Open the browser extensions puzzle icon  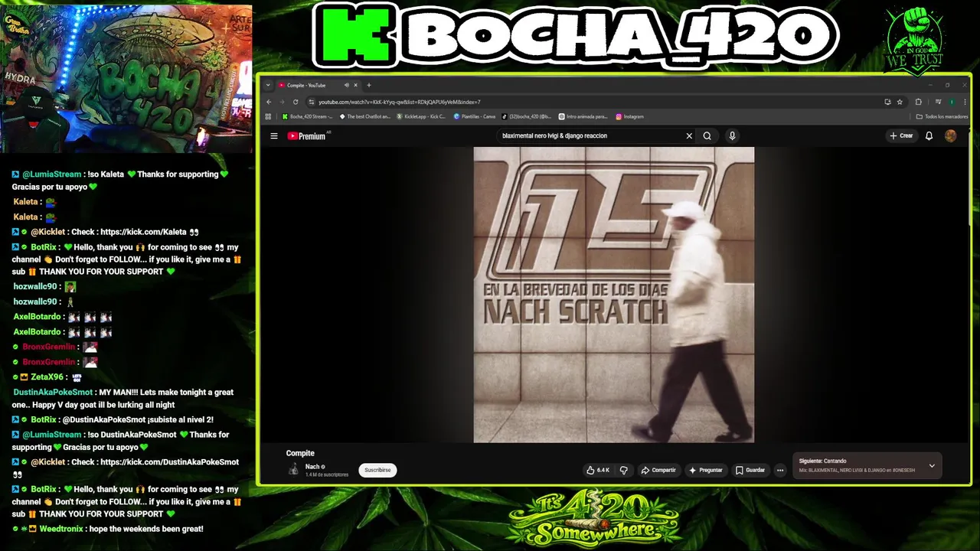(918, 102)
